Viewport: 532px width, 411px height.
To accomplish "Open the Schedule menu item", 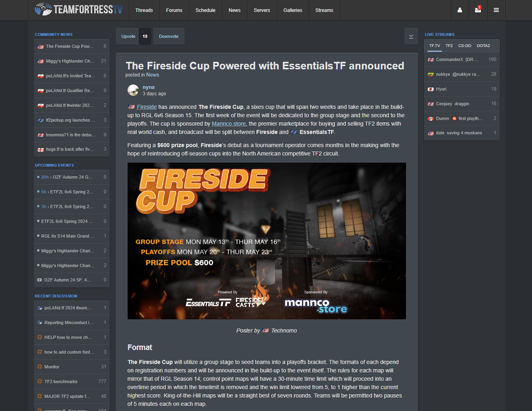I will [205, 10].
